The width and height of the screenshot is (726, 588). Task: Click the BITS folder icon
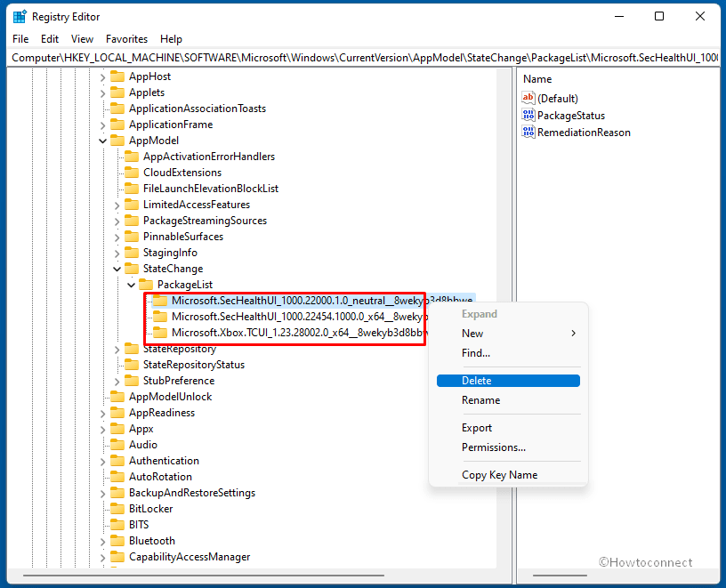(117, 525)
